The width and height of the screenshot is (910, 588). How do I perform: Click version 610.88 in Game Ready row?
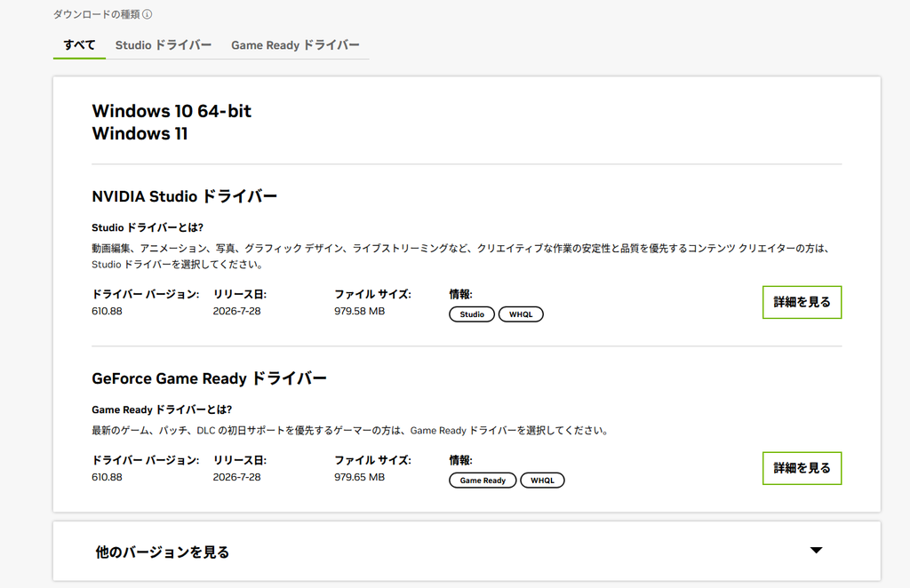(x=107, y=477)
